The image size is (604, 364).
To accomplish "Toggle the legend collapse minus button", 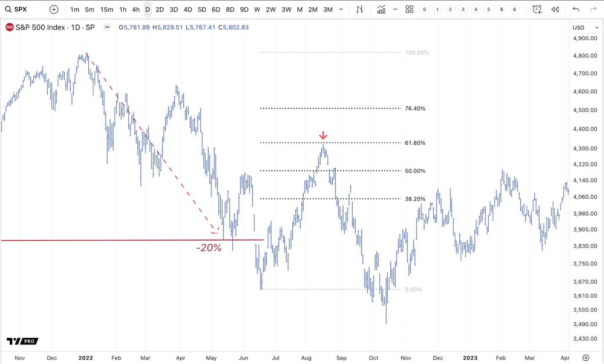I will point(107,27).
